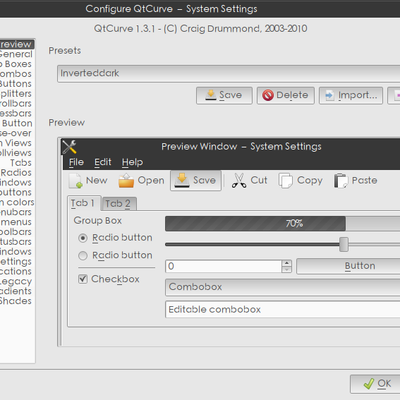Click the New document icon in preview toolbar

[76, 181]
